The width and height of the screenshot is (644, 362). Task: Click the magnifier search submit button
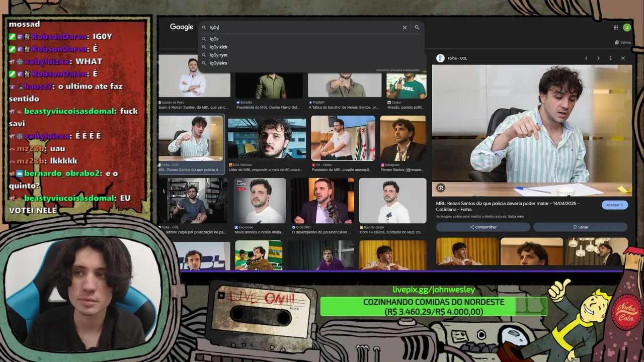tap(417, 28)
